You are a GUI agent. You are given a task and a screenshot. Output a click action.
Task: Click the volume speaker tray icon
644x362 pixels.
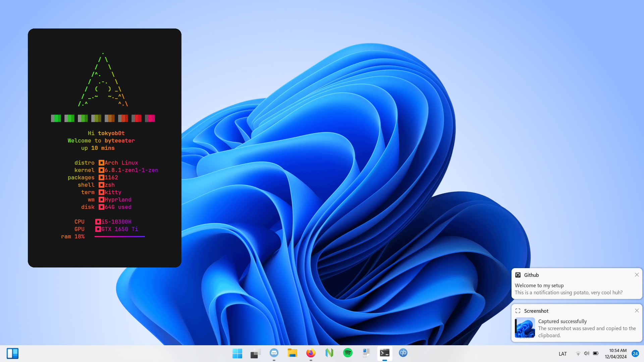point(587,354)
